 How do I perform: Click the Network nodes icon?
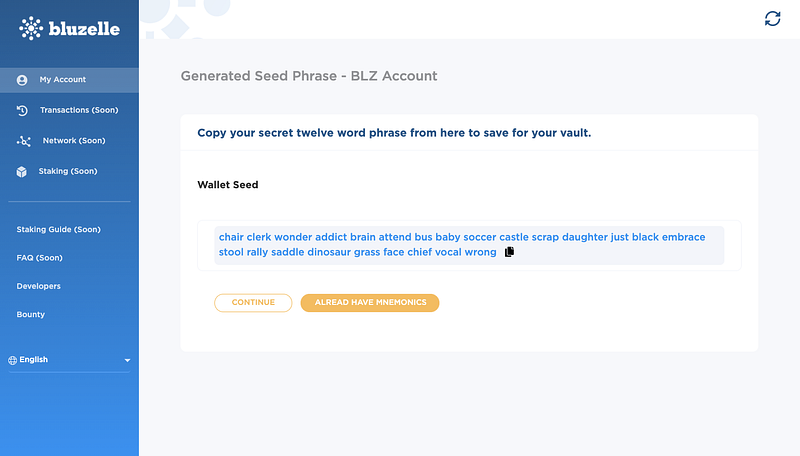[23, 141]
